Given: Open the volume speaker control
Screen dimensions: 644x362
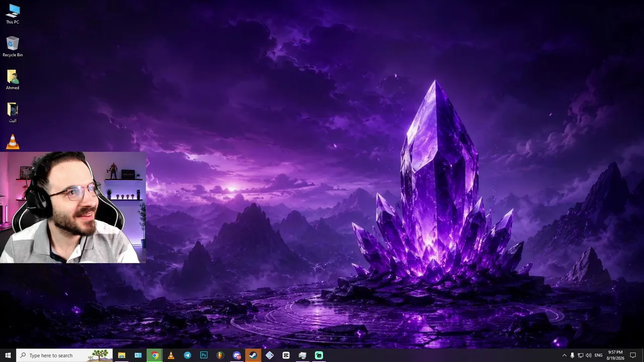Looking at the screenshot, I should tap(589, 355).
